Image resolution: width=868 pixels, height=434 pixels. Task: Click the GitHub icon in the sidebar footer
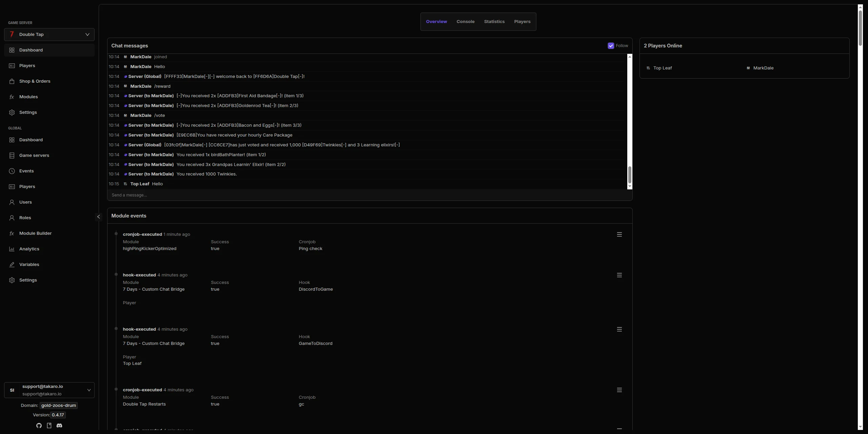39,426
